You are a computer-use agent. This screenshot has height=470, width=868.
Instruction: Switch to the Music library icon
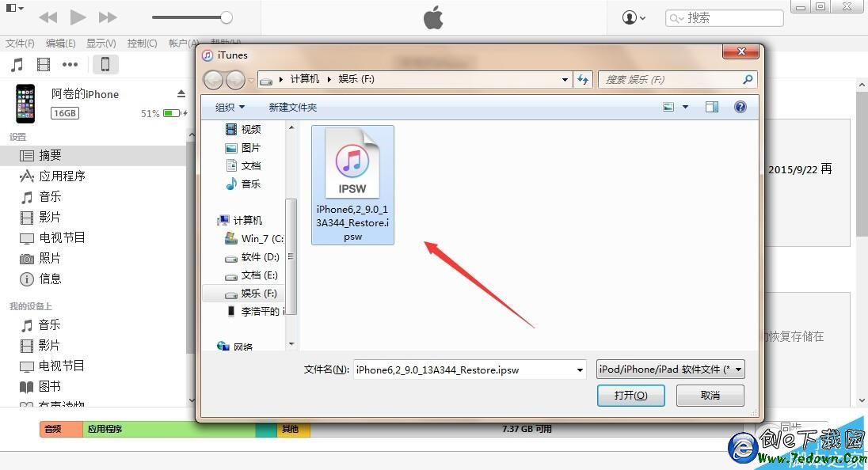[x=17, y=65]
